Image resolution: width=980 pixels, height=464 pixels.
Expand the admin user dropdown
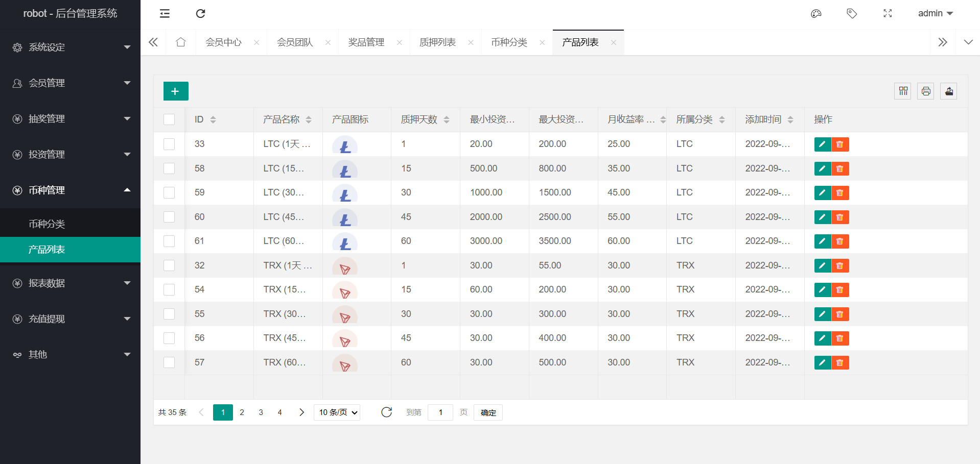pos(935,14)
